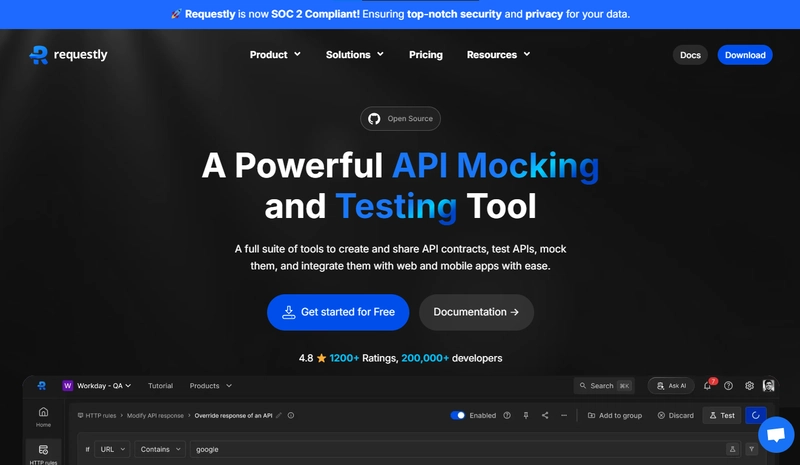Open the GitHub Open Source badge
800x465 pixels.
[x=400, y=119]
